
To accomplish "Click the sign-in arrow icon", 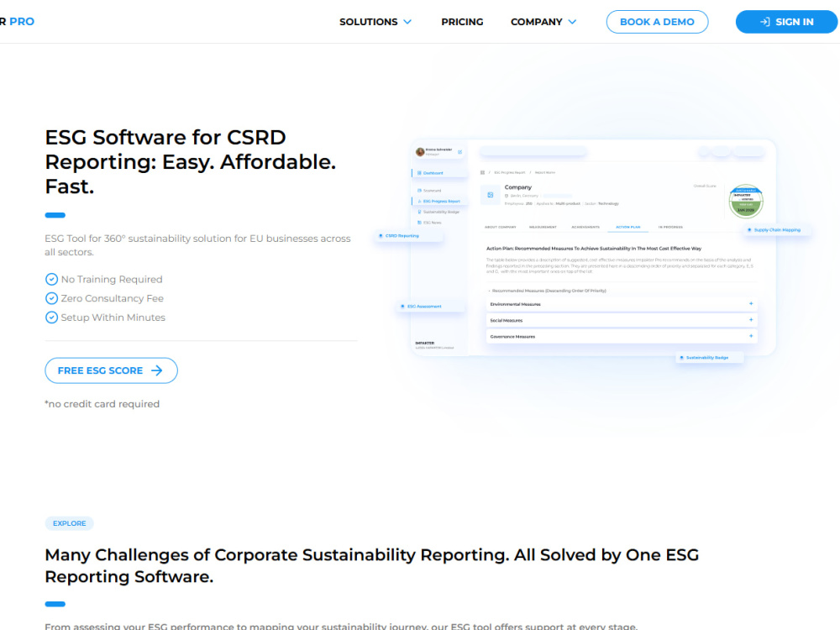I will pyautogui.click(x=765, y=22).
